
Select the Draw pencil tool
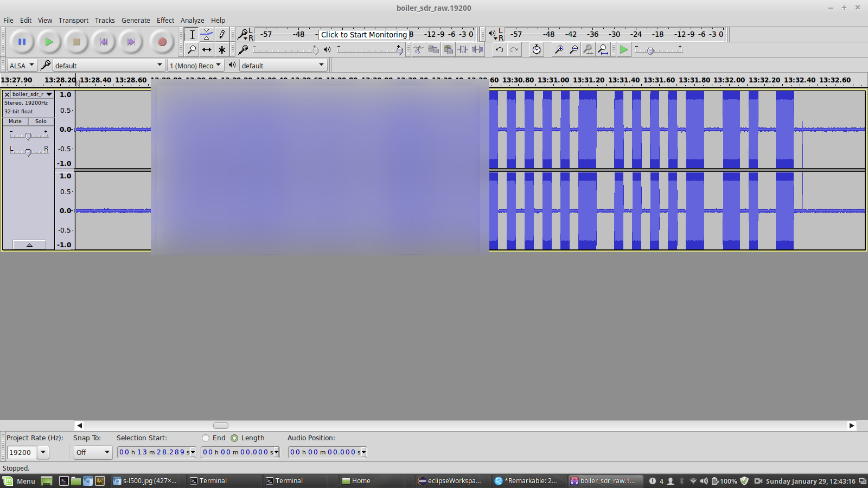tap(222, 35)
